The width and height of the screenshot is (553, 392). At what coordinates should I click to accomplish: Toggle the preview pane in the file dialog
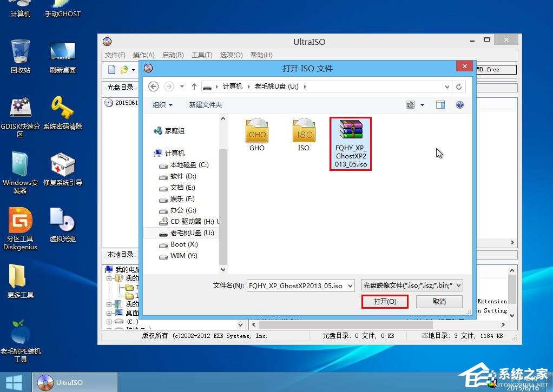click(x=440, y=104)
